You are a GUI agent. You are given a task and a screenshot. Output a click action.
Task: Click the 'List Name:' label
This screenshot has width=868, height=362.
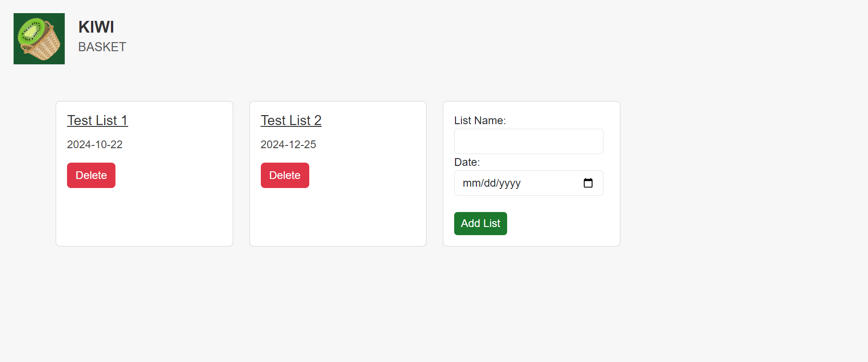pyautogui.click(x=480, y=121)
